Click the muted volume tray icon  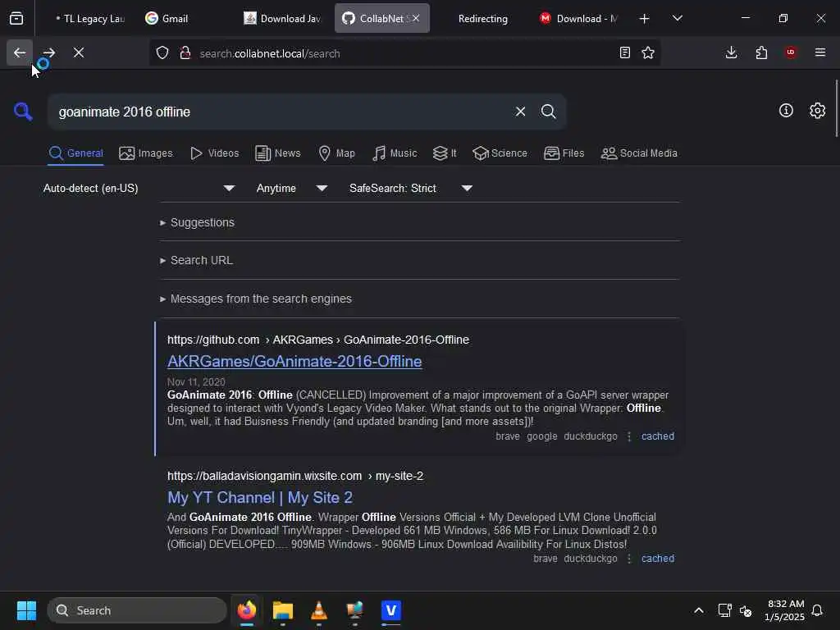745,610
